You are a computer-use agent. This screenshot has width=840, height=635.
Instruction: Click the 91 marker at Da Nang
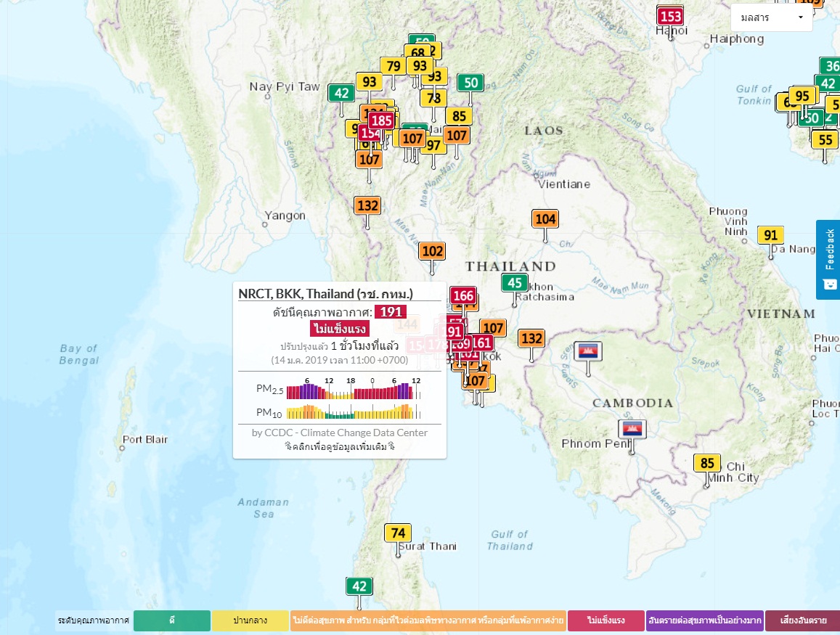tap(770, 235)
